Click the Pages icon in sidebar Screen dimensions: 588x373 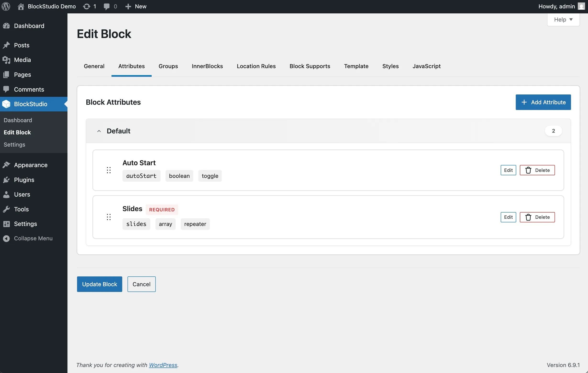click(x=7, y=74)
